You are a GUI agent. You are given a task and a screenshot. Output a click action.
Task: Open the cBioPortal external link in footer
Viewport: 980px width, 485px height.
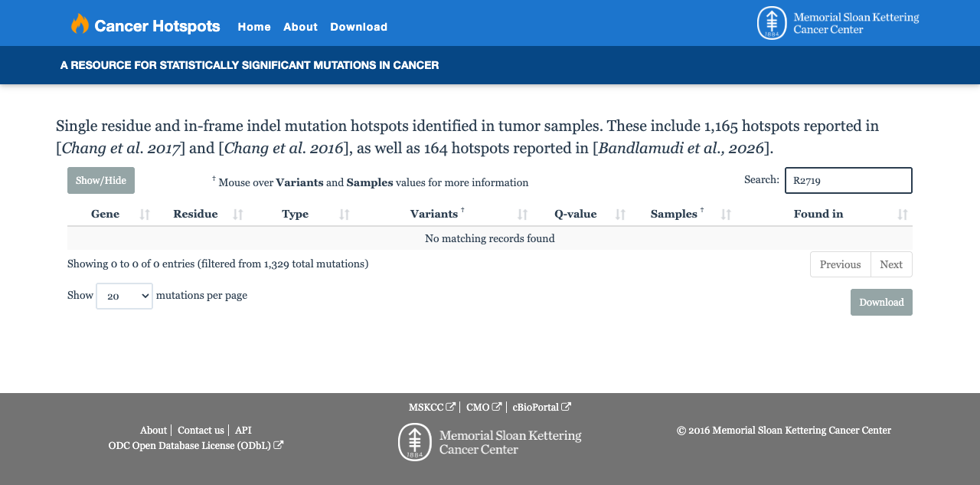[x=542, y=408]
